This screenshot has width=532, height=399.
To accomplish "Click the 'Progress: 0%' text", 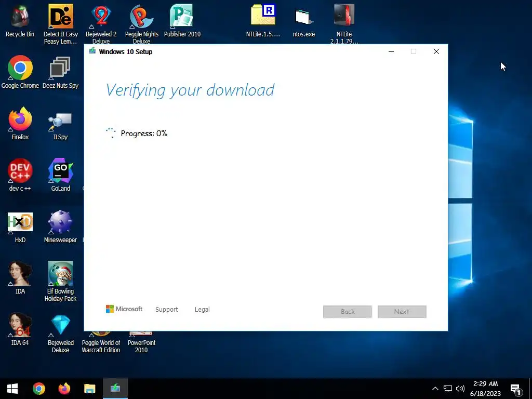I will [144, 134].
